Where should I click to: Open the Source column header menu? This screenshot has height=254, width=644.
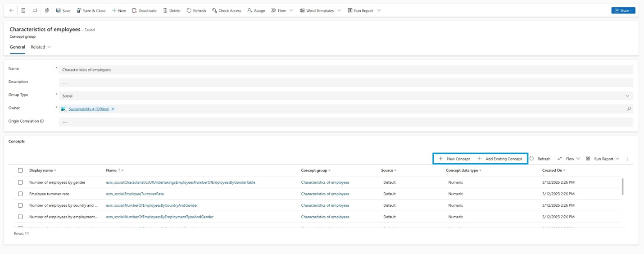tap(389, 170)
